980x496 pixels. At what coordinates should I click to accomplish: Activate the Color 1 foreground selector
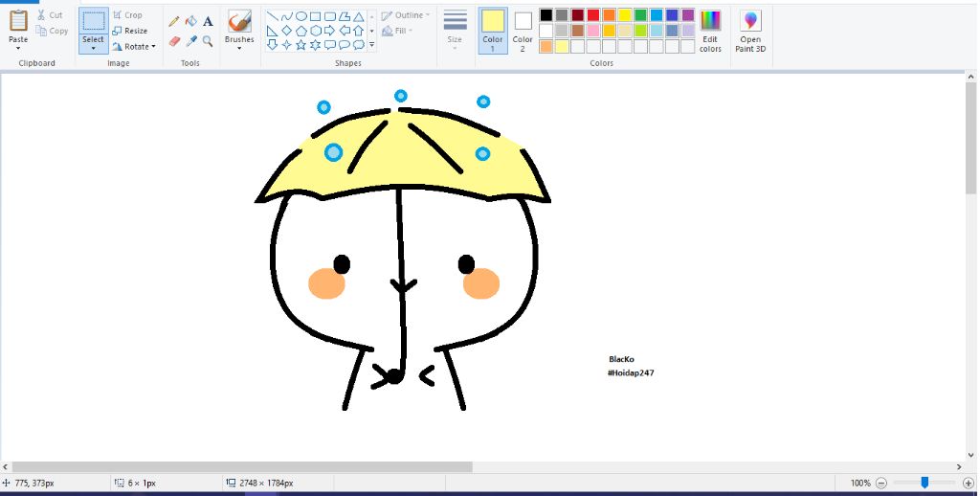click(x=493, y=31)
